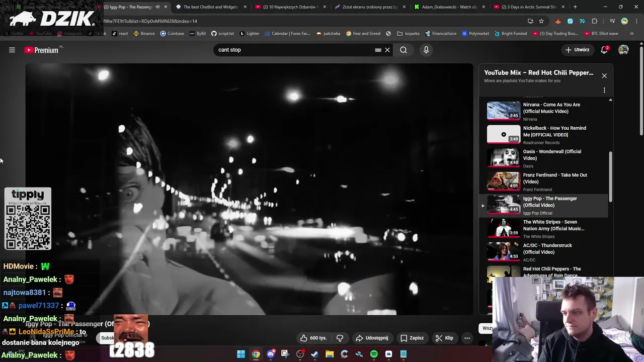Image resolution: width=644 pixels, height=362 pixels.
Task: Open Steam from the taskbar
Action: point(315,354)
